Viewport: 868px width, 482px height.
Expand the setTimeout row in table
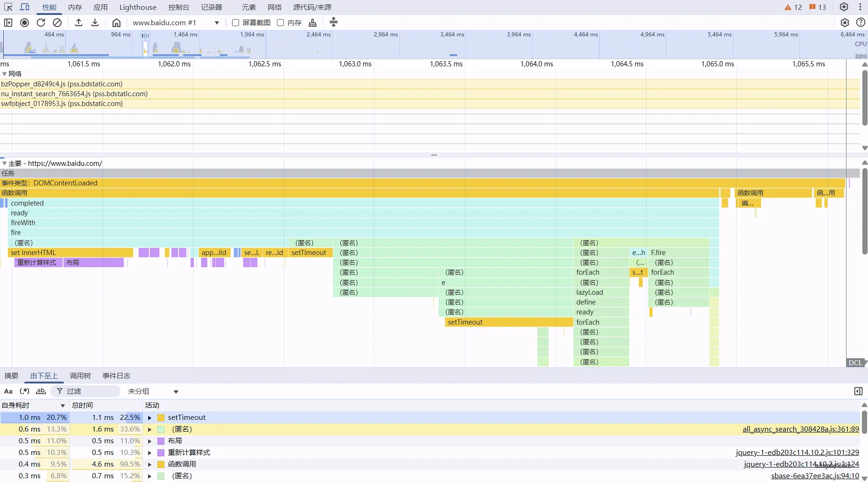coord(150,418)
